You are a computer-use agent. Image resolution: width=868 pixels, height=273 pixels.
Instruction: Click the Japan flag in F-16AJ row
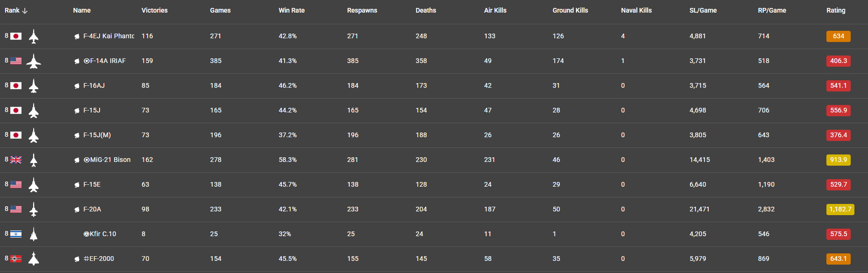(16, 86)
